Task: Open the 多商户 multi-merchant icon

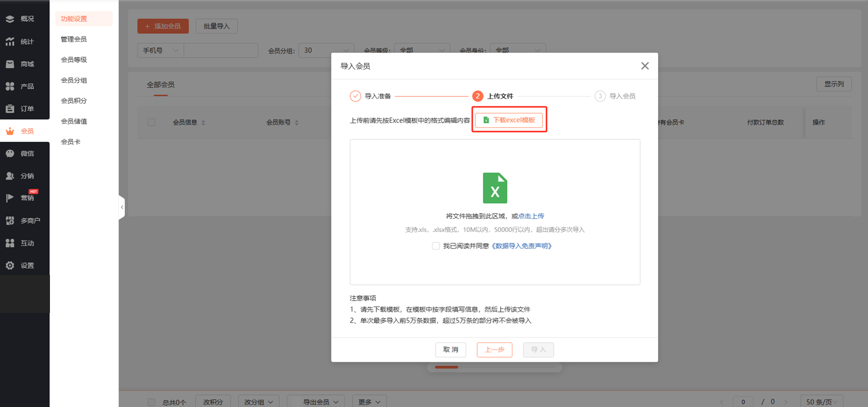Action: [x=10, y=220]
